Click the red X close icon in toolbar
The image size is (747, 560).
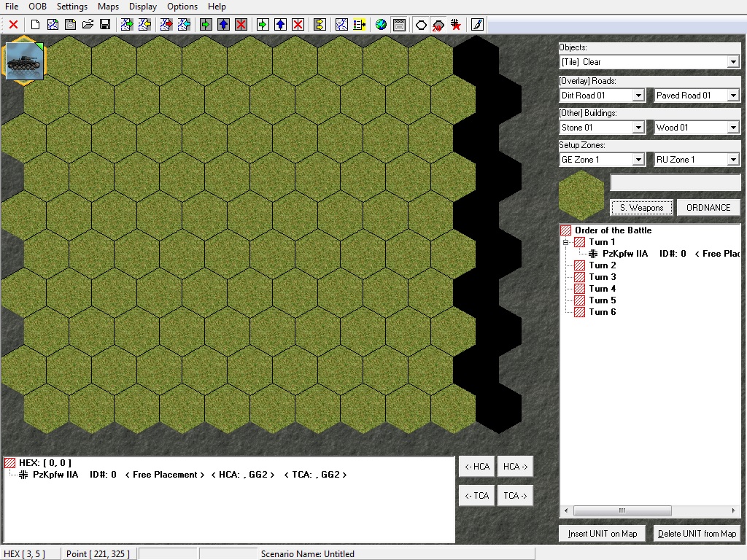tap(13, 24)
